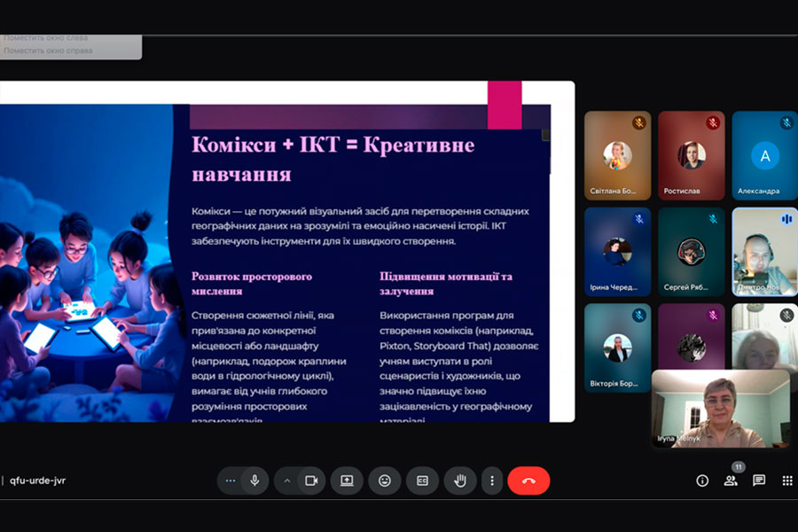Select Дмитро speaking participant tile
Screen dimensions: 798x532
pyautogui.click(x=764, y=252)
